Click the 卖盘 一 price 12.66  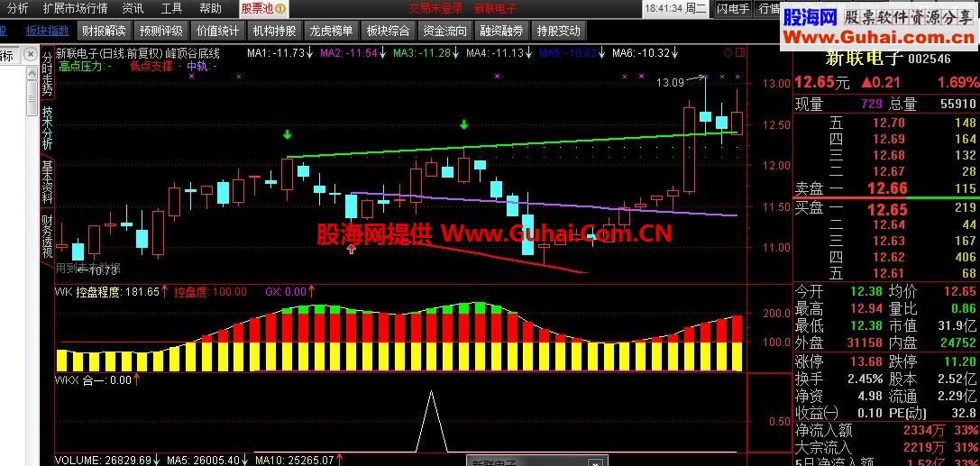coord(887,188)
